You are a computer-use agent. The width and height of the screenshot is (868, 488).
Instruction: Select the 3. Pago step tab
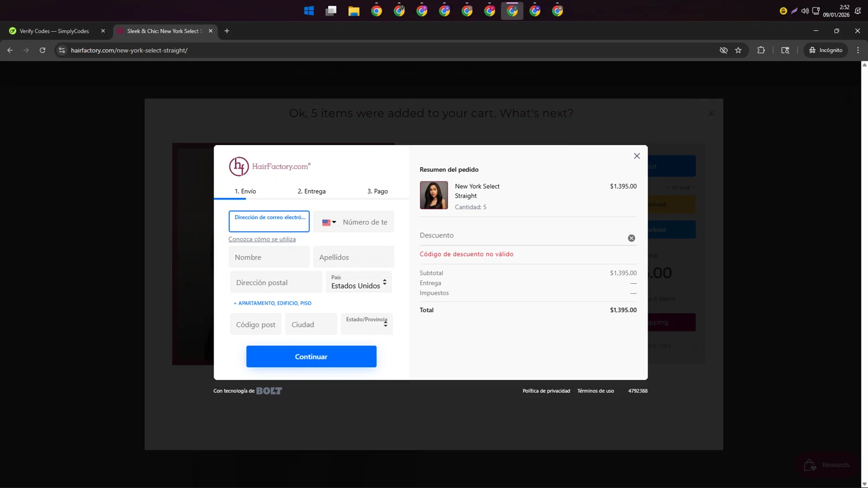[x=377, y=191]
